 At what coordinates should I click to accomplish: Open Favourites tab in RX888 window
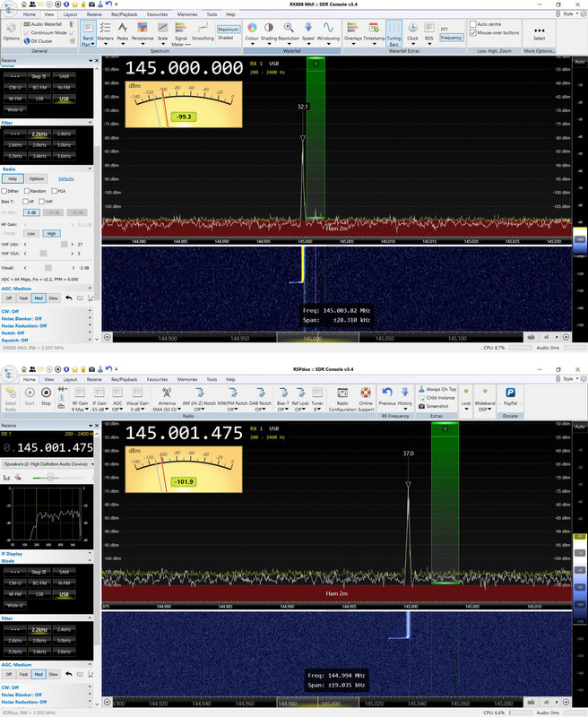point(157,14)
